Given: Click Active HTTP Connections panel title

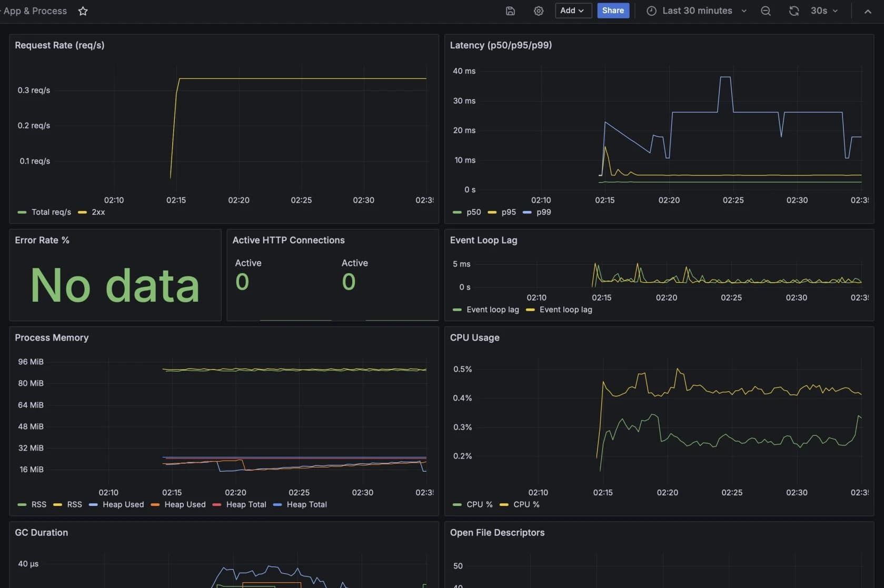Looking at the screenshot, I should pyautogui.click(x=289, y=240).
